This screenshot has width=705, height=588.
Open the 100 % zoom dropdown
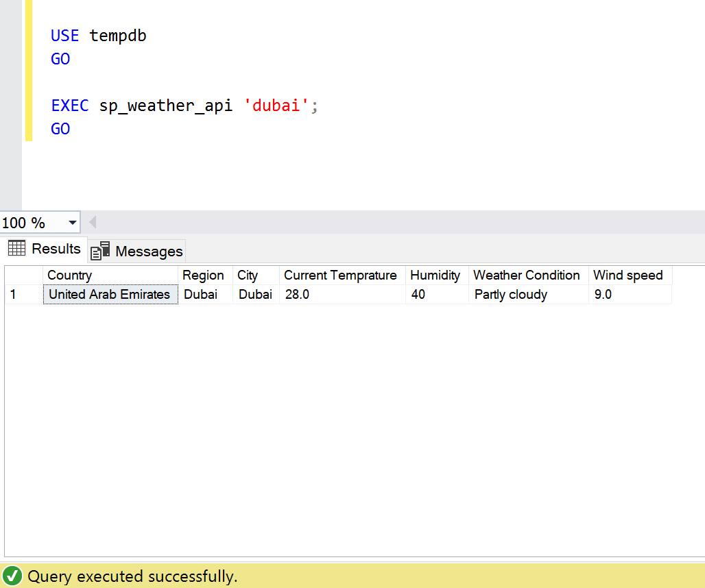[x=73, y=223]
